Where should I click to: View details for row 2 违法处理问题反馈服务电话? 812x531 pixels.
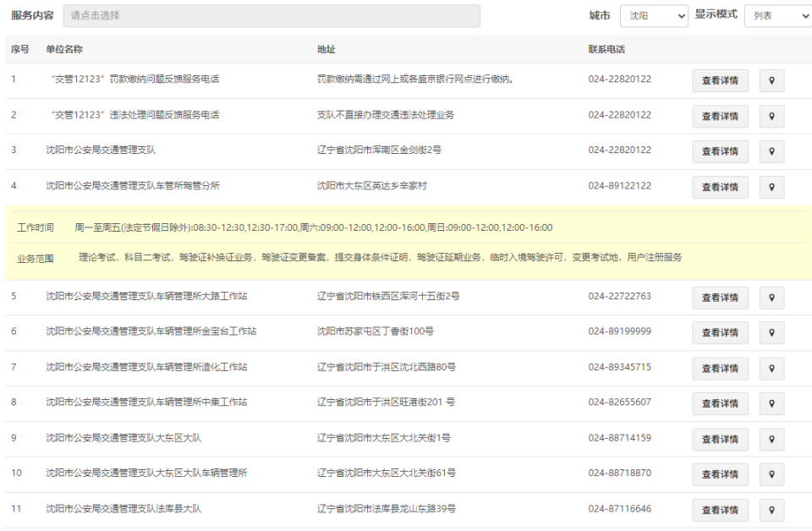(721, 117)
